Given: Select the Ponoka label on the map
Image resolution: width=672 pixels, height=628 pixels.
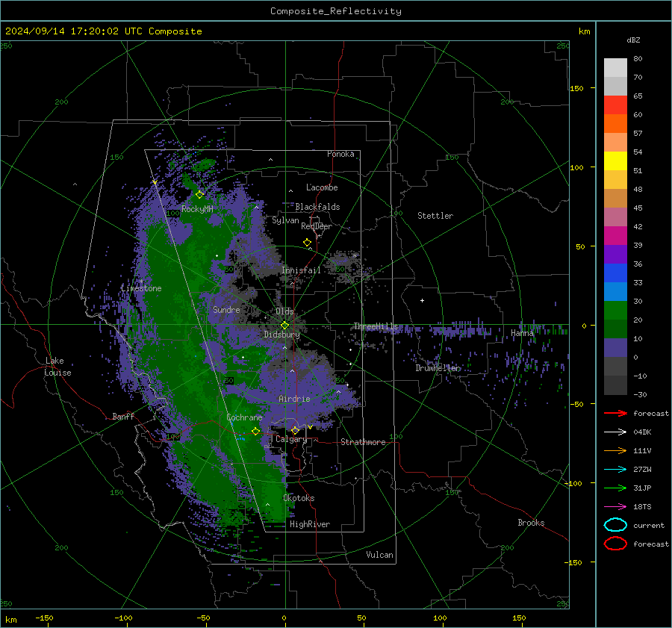Looking at the screenshot, I should 340,154.
